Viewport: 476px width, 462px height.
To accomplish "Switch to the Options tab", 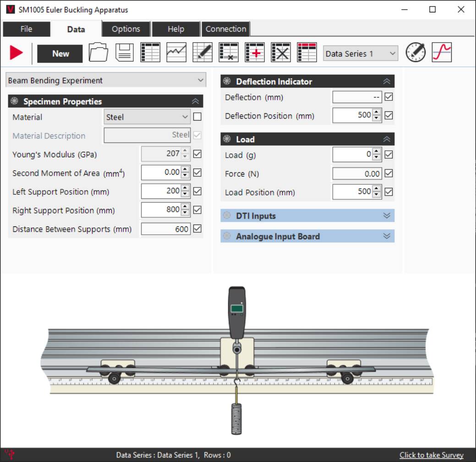I will tap(126, 29).
